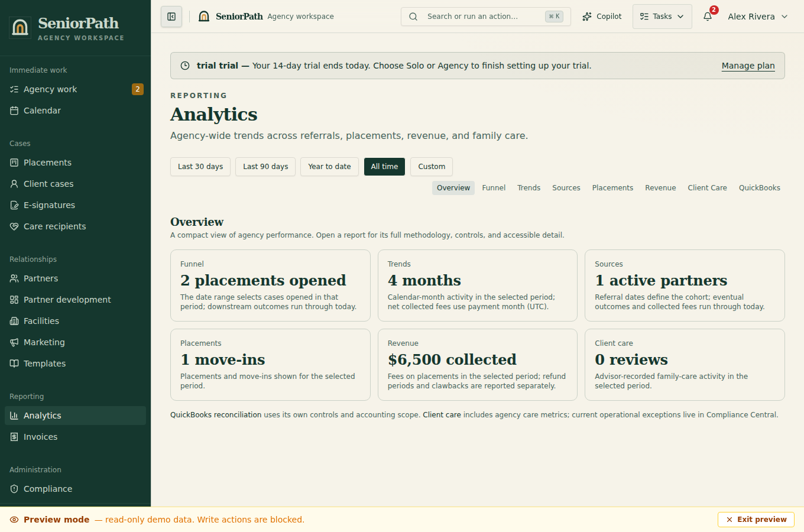Screen dimensions: 804x532
Task: Select the Last 30 days range
Action: [x=200, y=167]
